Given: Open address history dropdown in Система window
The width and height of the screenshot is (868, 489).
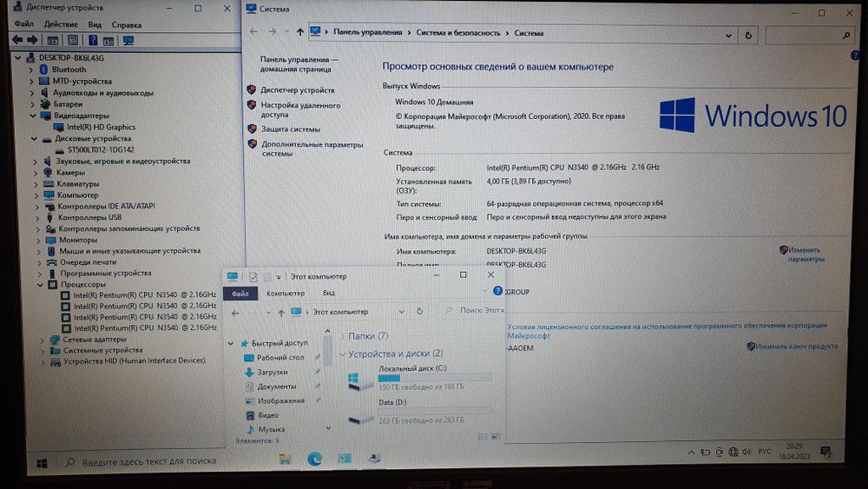Looking at the screenshot, I should (728, 36).
